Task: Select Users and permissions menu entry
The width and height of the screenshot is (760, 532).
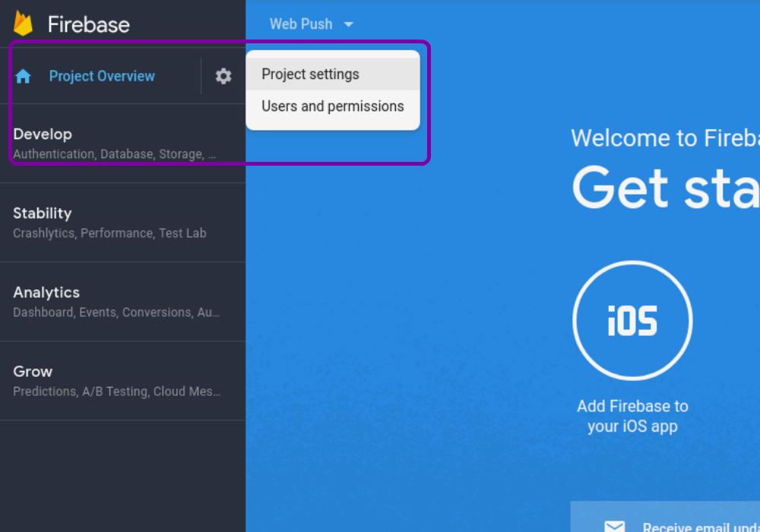Action: coord(333,106)
